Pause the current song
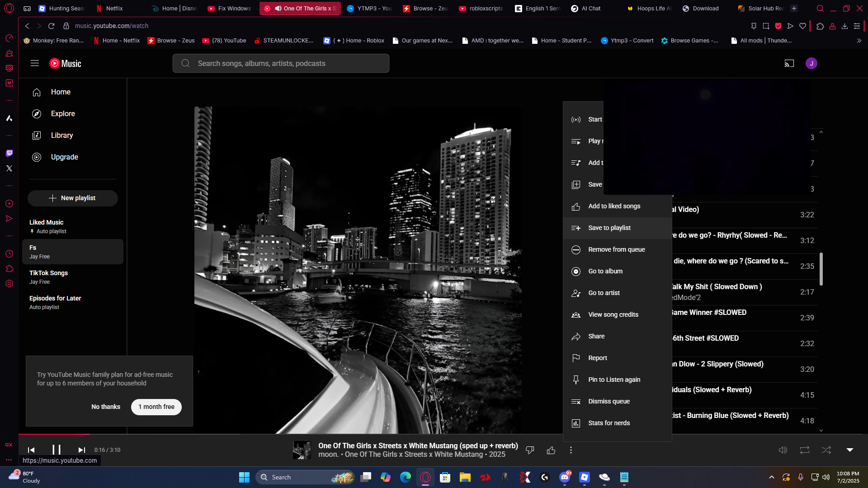 pyautogui.click(x=56, y=450)
